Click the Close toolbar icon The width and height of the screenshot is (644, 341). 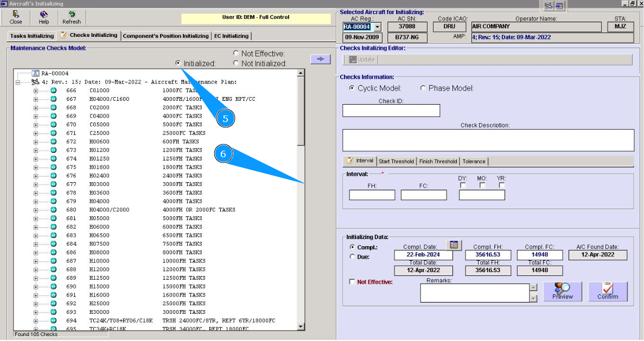[16, 17]
